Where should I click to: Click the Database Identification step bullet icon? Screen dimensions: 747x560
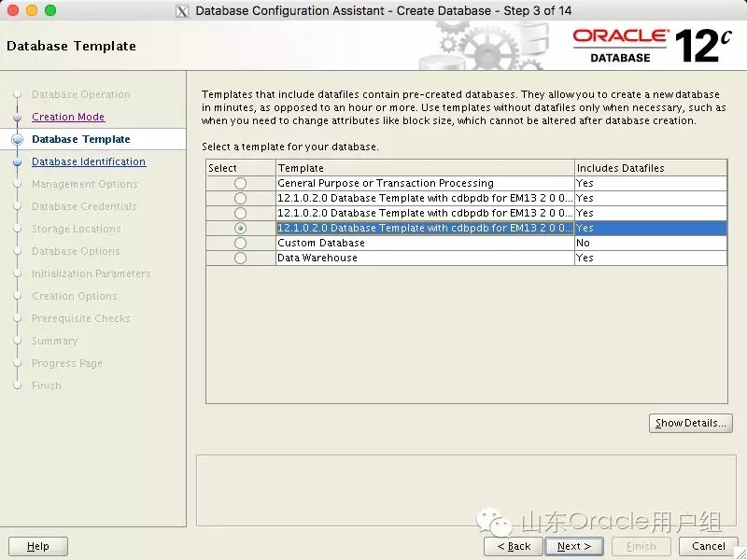pyautogui.click(x=17, y=161)
